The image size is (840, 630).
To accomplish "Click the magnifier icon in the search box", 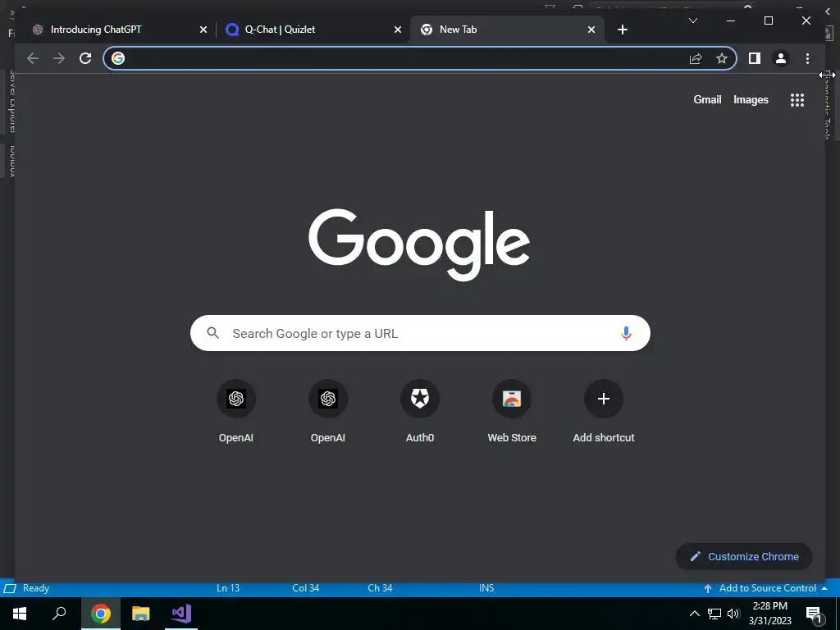I will coord(212,333).
